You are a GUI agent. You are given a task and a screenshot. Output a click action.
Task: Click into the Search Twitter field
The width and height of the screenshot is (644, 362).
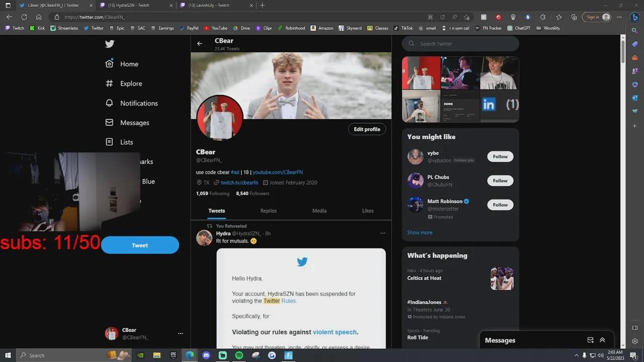(x=460, y=44)
